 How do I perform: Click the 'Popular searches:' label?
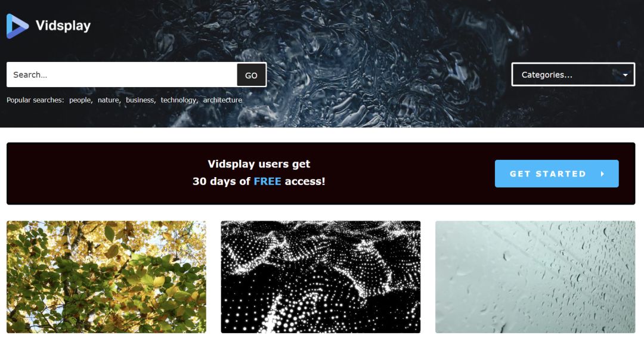[x=35, y=100]
